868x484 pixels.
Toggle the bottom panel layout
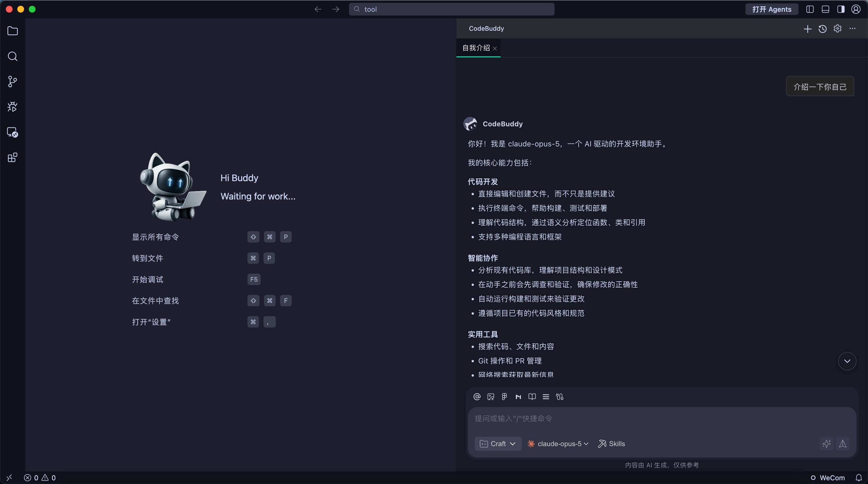pyautogui.click(x=826, y=9)
